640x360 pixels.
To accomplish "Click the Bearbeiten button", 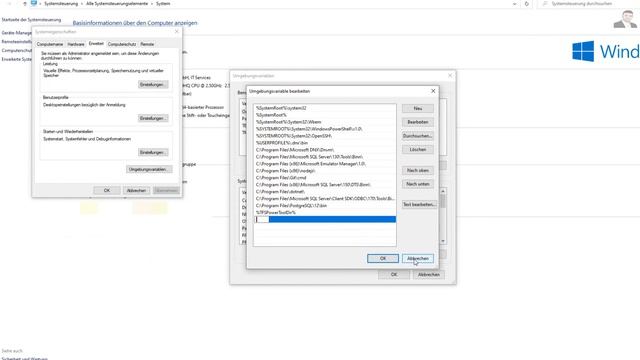I will [418, 122].
